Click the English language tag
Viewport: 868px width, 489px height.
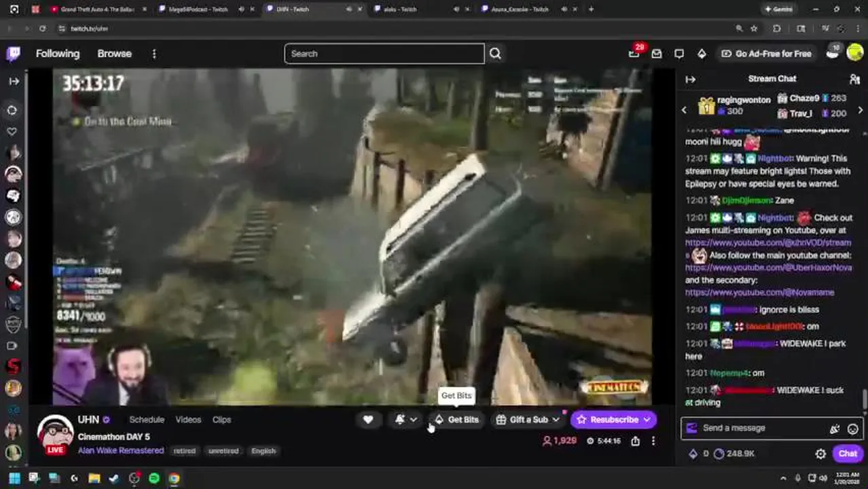264,451
